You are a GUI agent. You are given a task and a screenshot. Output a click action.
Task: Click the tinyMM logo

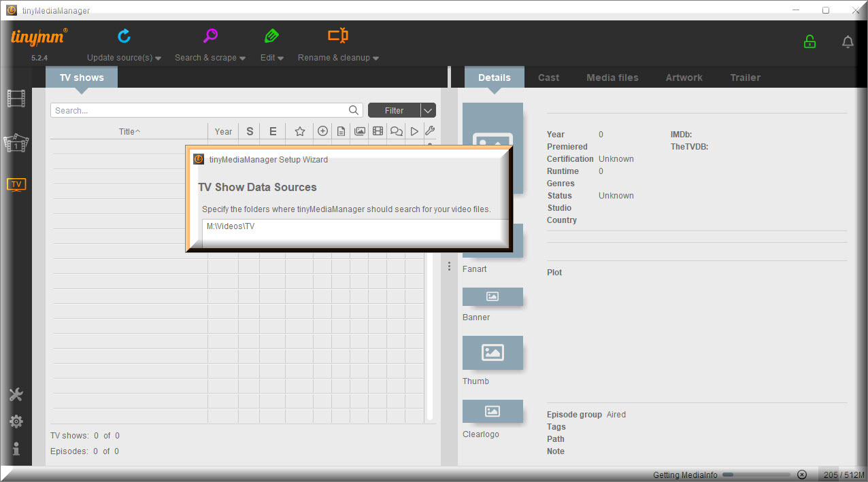tap(39, 37)
